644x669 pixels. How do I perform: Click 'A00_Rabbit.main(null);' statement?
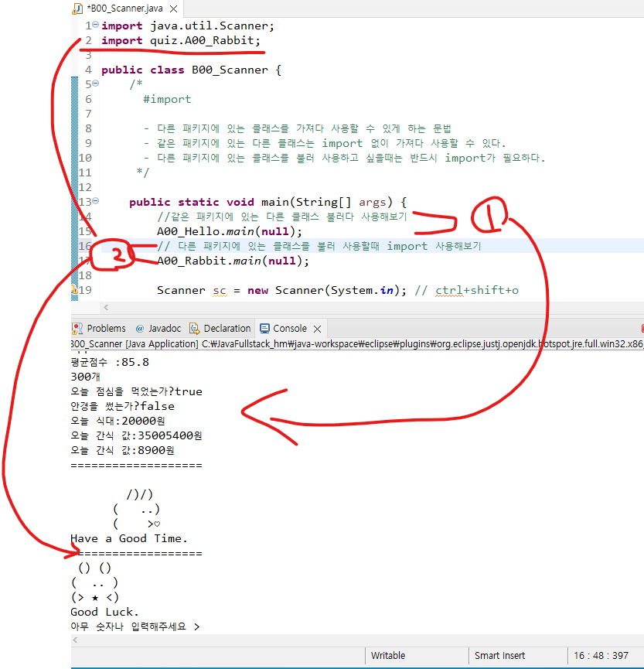tap(233, 261)
